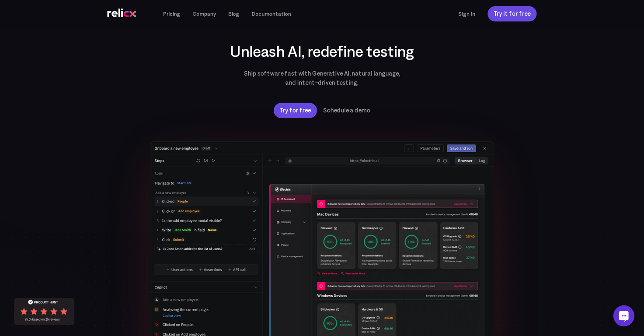Click the Product Hunt star rating
This screenshot has width=644, height=336.
click(44, 311)
